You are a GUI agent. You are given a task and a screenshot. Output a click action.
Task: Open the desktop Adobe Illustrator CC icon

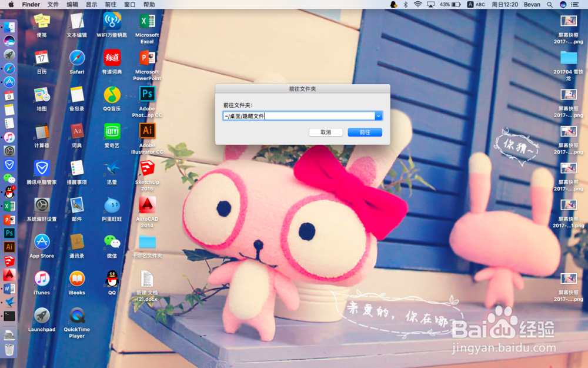tap(147, 131)
